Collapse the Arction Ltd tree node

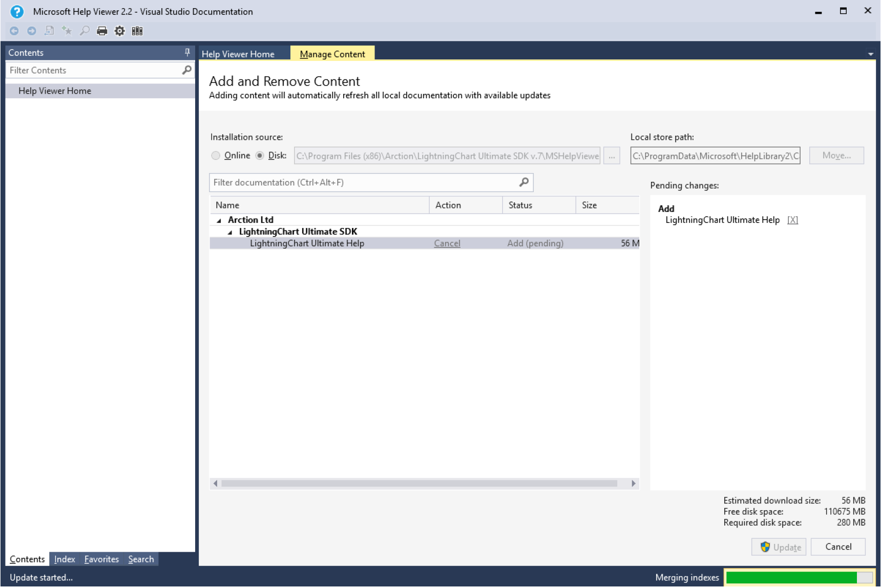tap(219, 221)
